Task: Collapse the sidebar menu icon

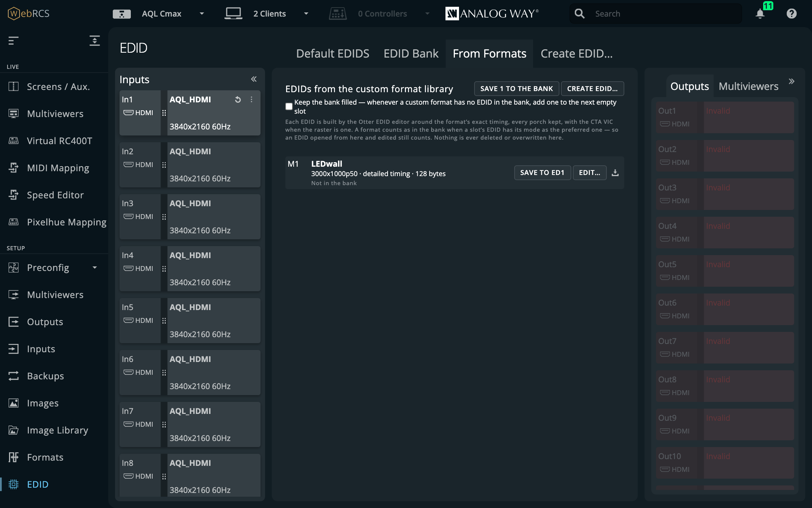Action: pyautogui.click(x=14, y=41)
